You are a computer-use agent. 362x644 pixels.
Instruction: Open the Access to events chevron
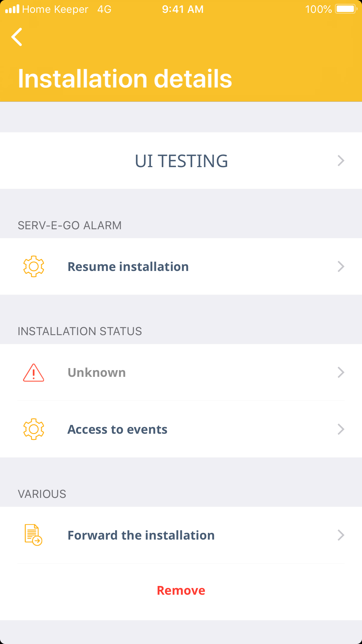point(341,429)
